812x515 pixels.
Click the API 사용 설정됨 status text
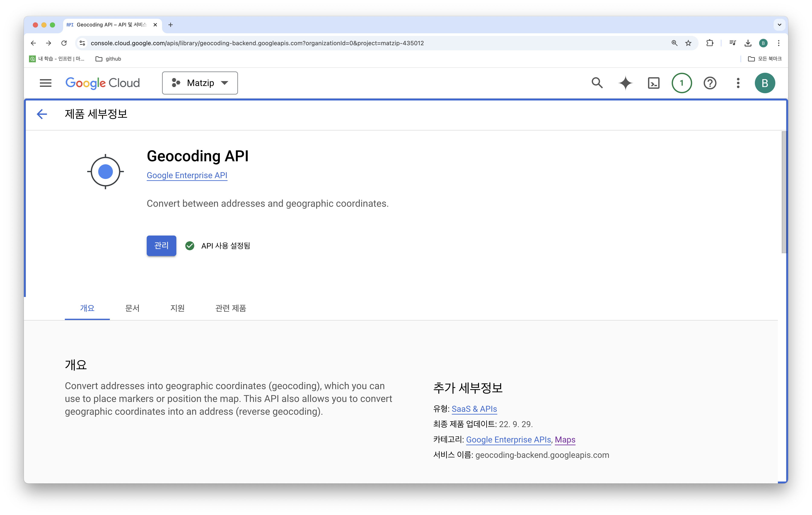pos(226,246)
